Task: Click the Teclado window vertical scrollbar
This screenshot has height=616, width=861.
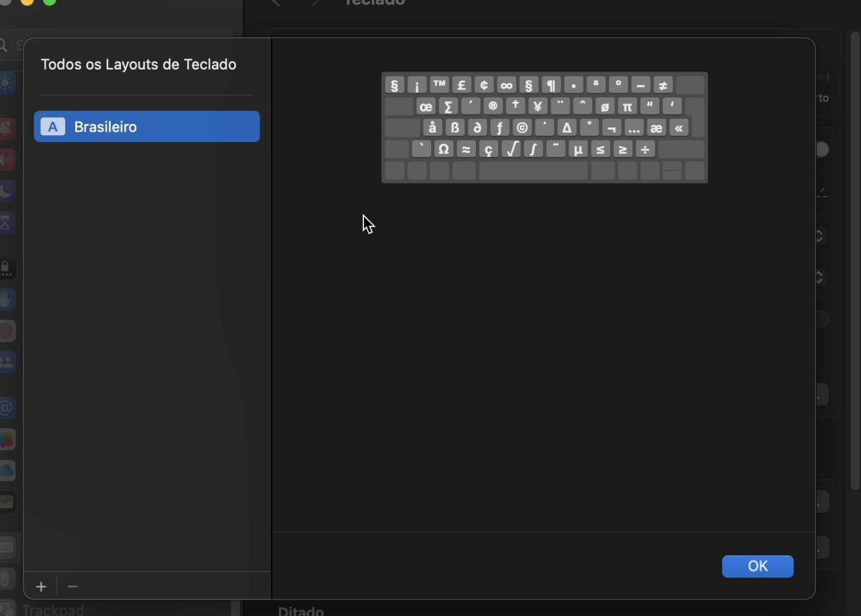Action: [855, 260]
